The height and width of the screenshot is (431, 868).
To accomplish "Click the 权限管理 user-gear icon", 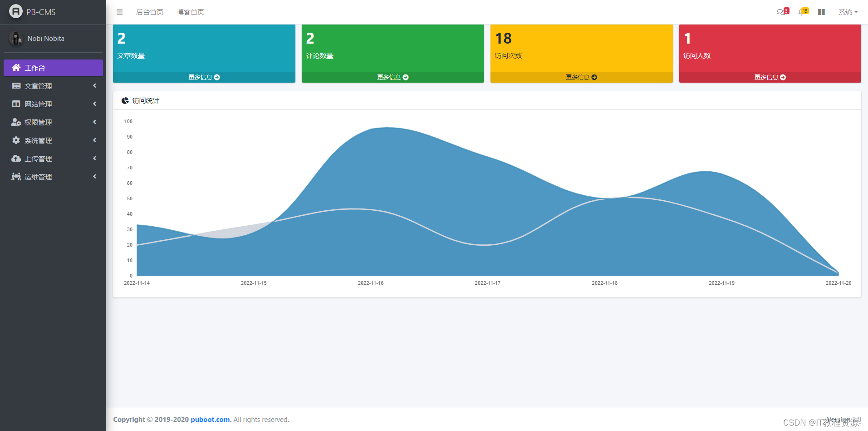I will point(16,122).
